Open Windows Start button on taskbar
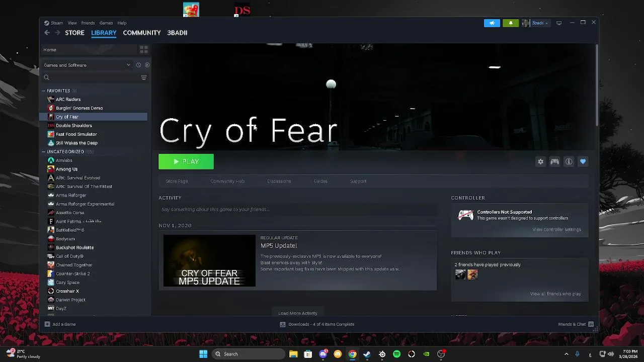Image resolution: width=644 pixels, height=362 pixels. click(203, 354)
